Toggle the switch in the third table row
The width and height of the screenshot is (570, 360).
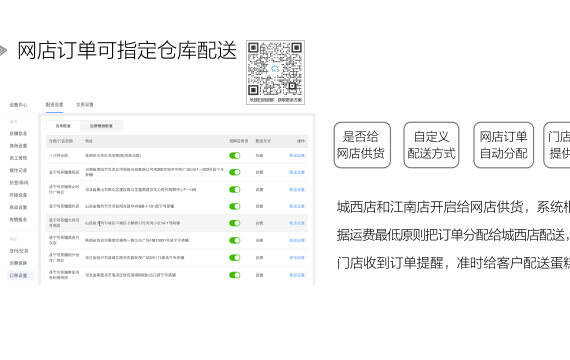click(234, 189)
